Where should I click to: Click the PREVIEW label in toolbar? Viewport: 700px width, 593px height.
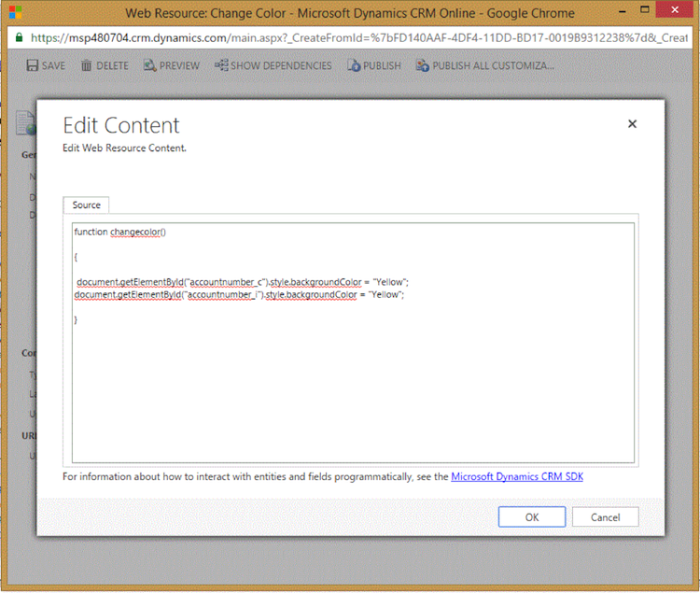point(179,65)
